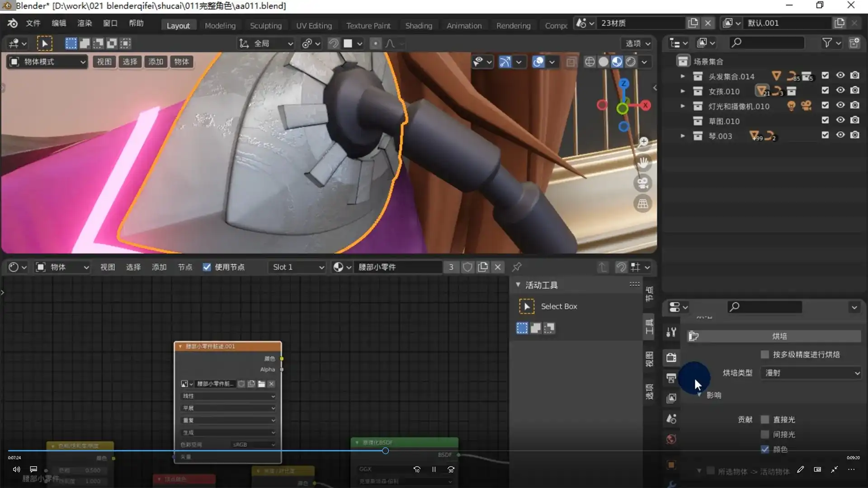Switch to the Shading workspace tab
Viewport: 868px width, 488px height.
click(418, 26)
